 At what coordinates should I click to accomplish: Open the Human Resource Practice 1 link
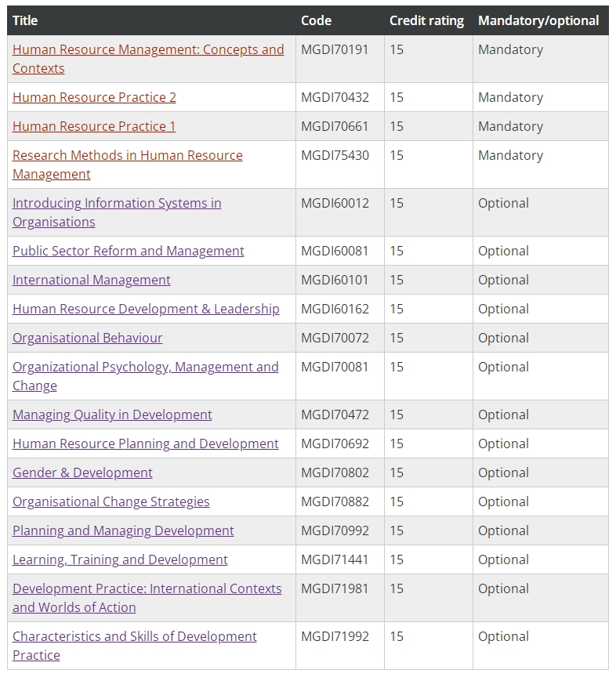tap(94, 127)
